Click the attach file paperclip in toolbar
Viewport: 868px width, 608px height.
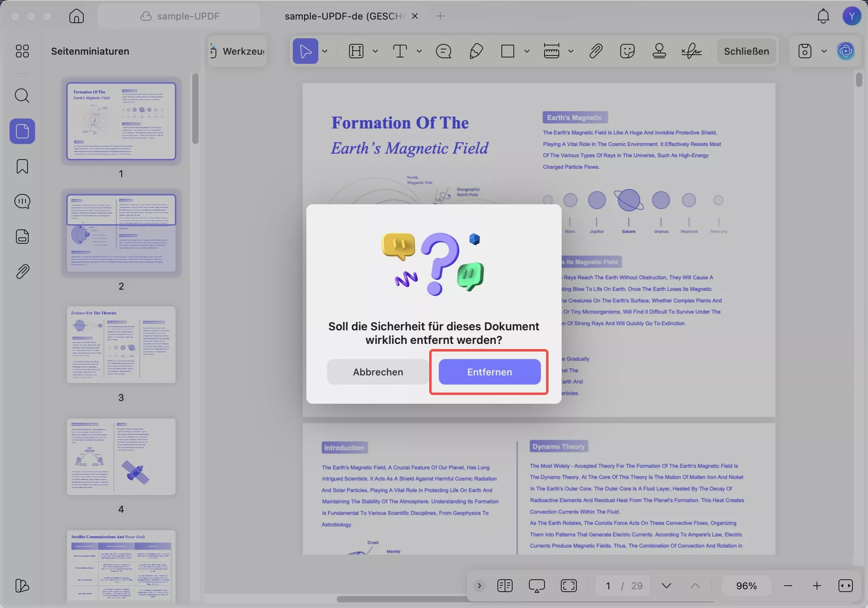(596, 51)
